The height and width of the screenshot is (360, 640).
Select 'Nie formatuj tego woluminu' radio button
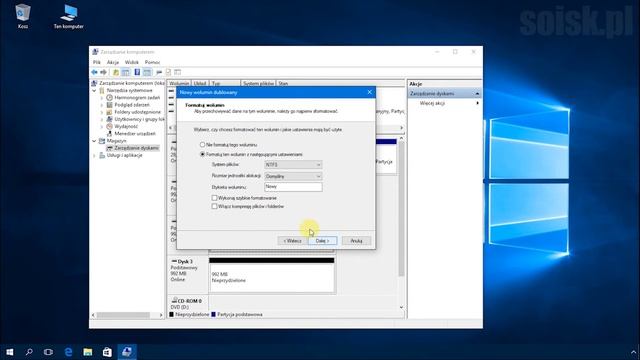point(202,144)
